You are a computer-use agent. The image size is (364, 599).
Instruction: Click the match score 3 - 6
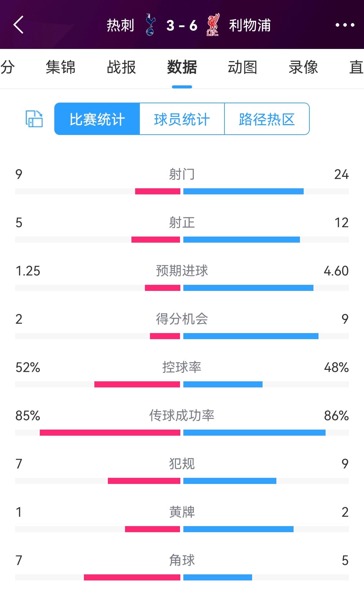click(x=182, y=25)
